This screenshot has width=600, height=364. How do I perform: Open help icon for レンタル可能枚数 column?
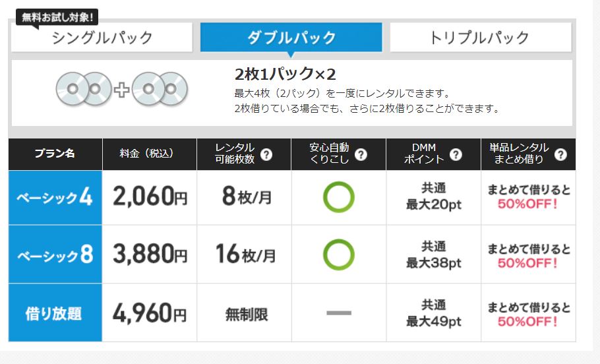tap(266, 154)
